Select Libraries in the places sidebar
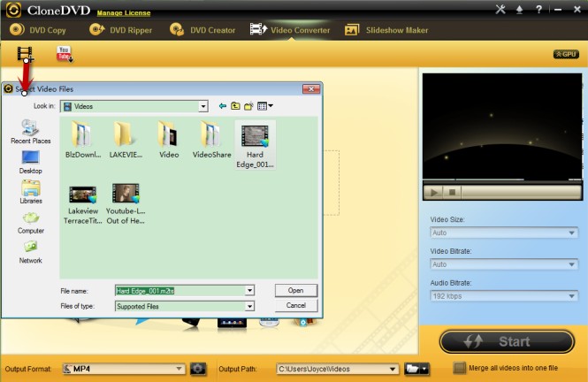The height and width of the screenshot is (382, 588). point(30,192)
